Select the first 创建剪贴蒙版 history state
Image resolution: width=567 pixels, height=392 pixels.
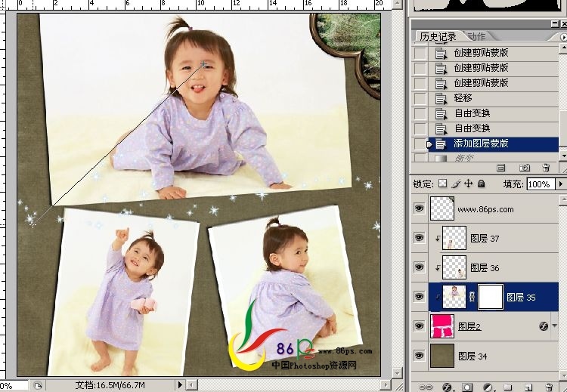click(x=494, y=53)
